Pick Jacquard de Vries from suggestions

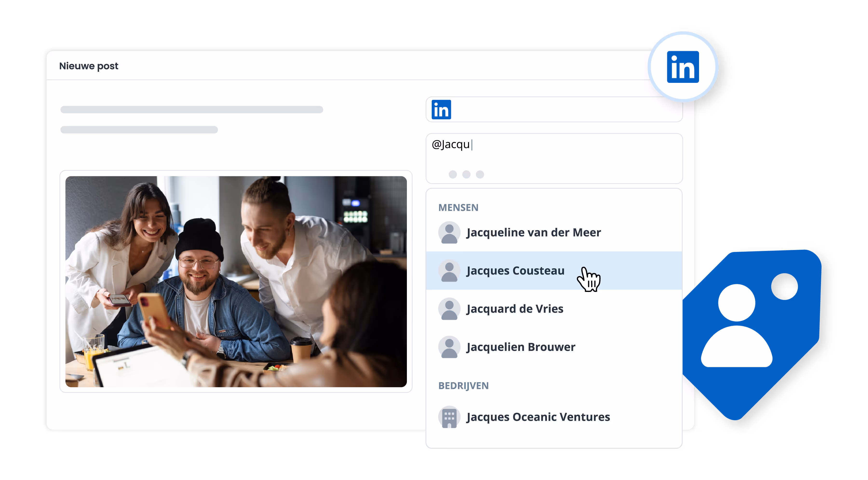tap(554, 309)
